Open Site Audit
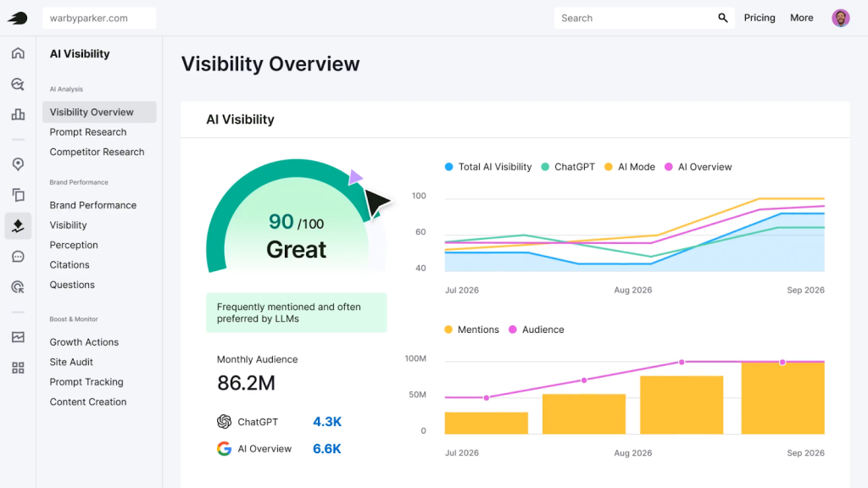 pyautogui.click(x=71, y=362)
